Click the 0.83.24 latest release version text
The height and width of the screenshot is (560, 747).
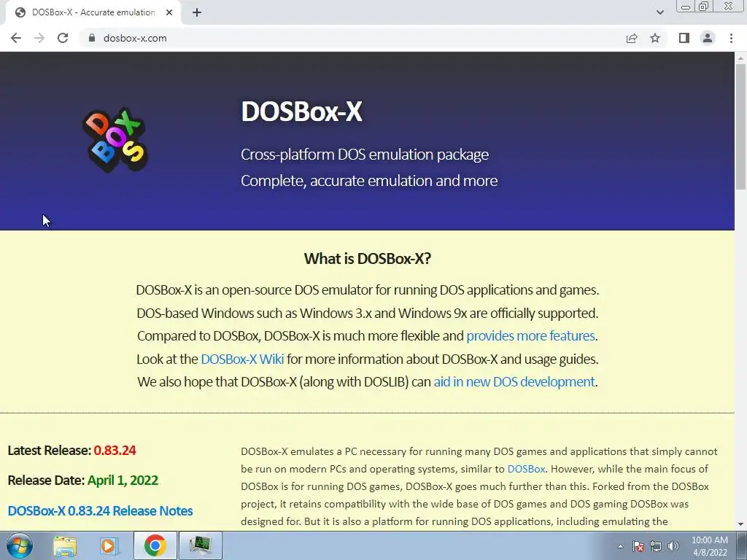click(115, 450)
